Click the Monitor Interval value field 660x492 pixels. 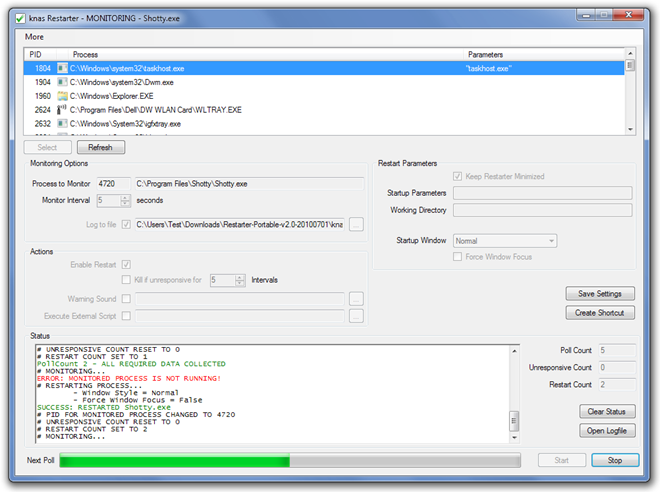point(109,200)
